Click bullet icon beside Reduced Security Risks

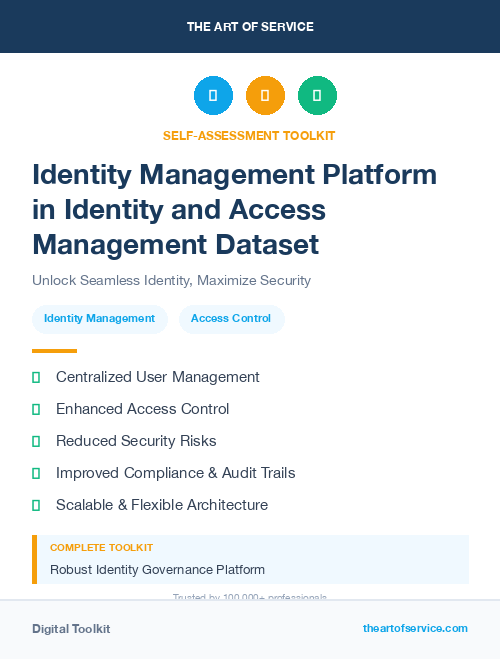point(36,441)
